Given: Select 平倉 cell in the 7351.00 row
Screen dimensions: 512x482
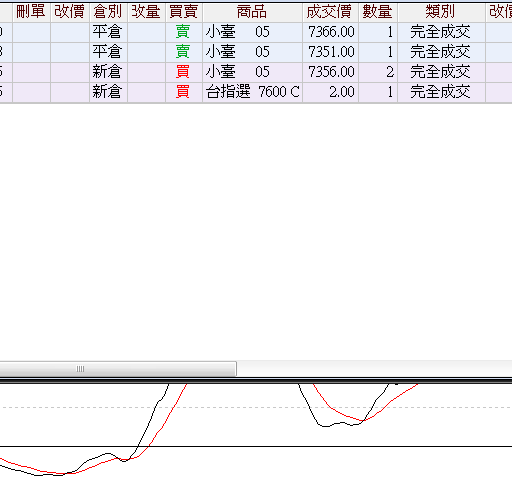Looking at the screenshot, I should 108,52.
